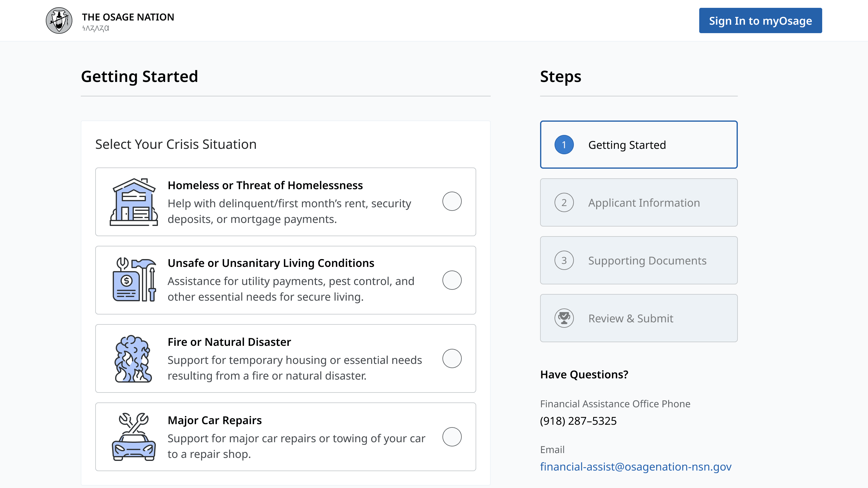
Task: Click the step 3 number circle
Action: coord(564,260)
